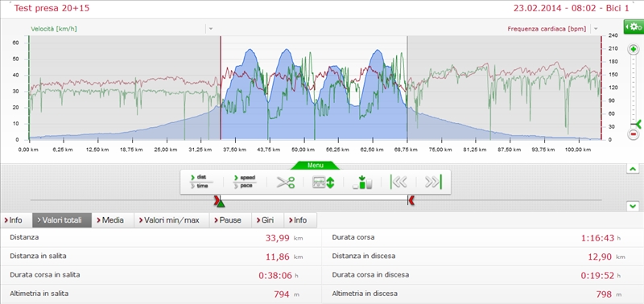Expand panel with green down chevron

[633, 206]
